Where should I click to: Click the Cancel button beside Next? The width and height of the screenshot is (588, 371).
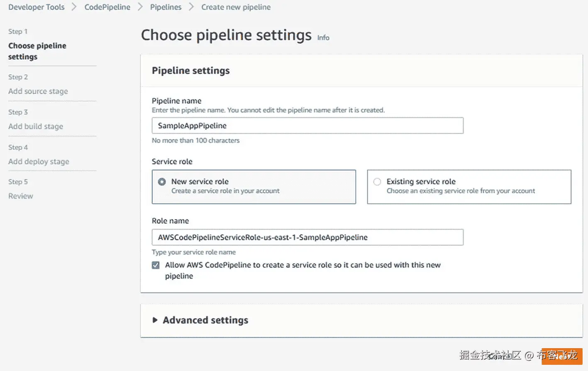click(x=500, y=356)
